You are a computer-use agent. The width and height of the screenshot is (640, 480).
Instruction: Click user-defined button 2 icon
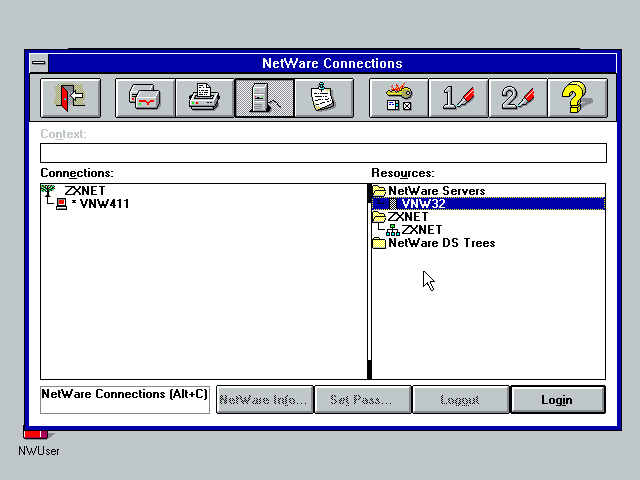click(518, 98)
